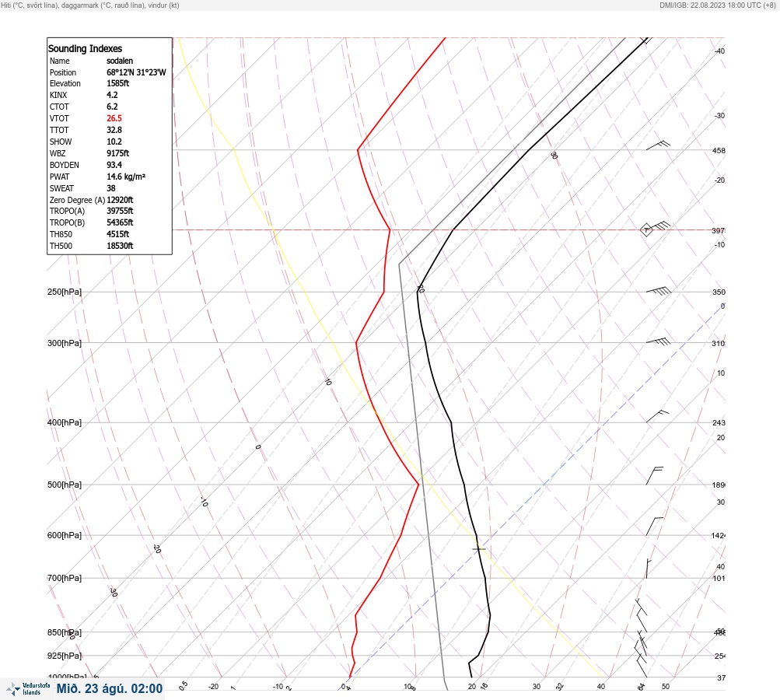
Task: Click the wind barb at 400 hPa
Action: [657, 416]
